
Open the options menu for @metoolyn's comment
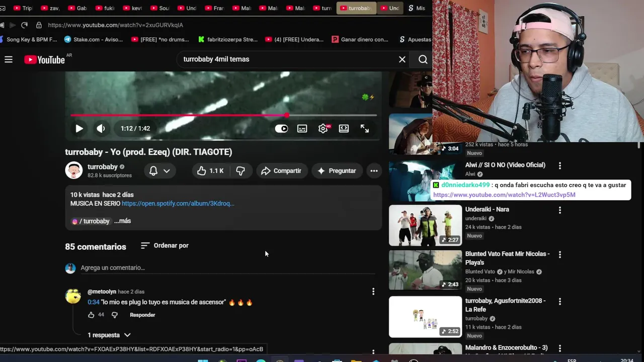[x=373, y=292]
